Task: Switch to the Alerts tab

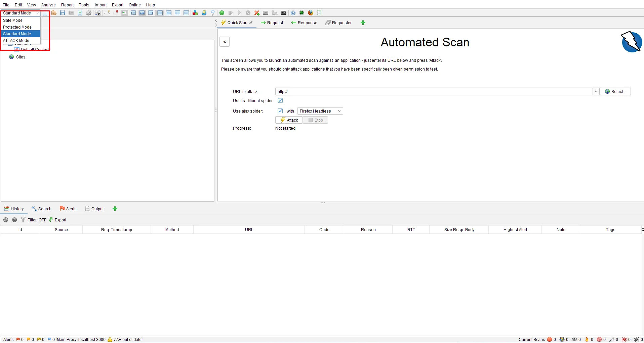Action: click(68, 209)
